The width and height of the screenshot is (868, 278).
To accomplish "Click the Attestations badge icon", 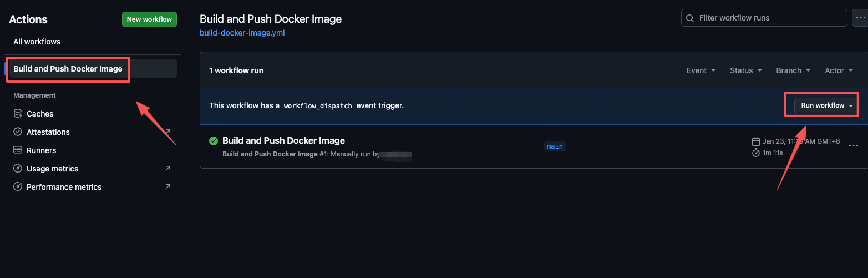I will click(x=18, y=132).
